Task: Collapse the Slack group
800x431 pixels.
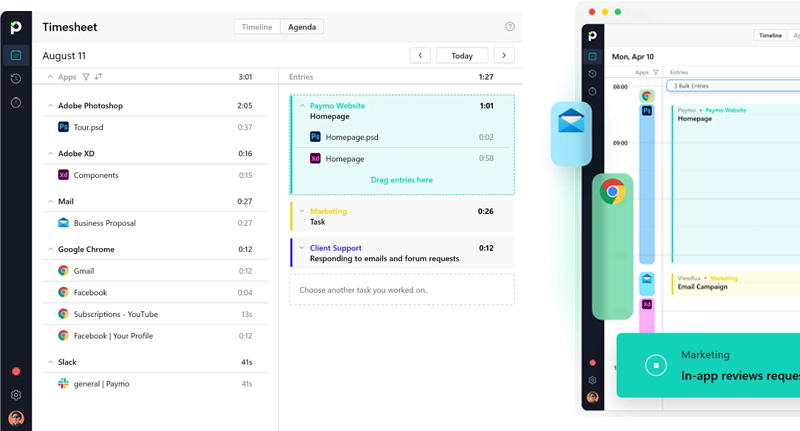Action: pos(50,362)
